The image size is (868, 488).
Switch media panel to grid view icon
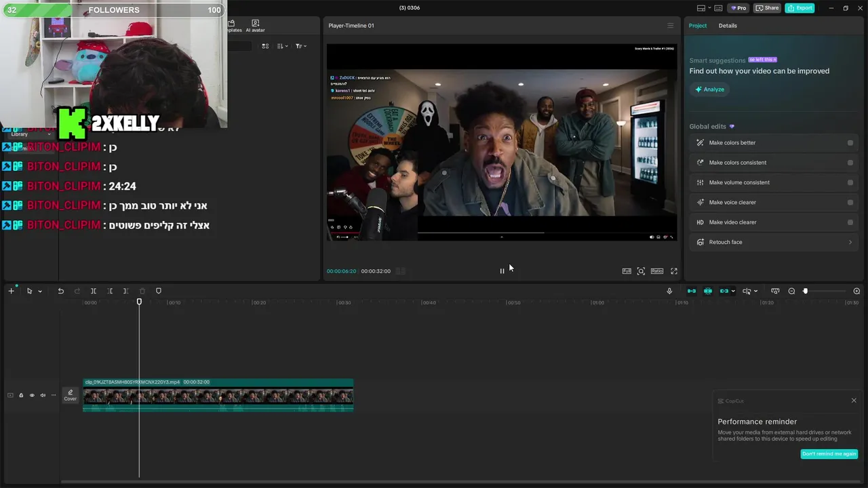265,46
